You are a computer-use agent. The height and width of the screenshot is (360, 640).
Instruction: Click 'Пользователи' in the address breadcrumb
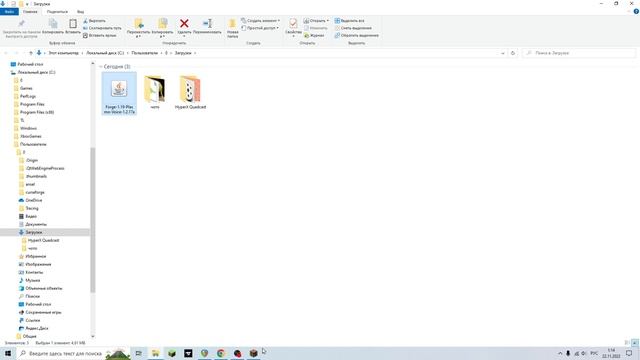pyautogui.click(x=144, y=53)
